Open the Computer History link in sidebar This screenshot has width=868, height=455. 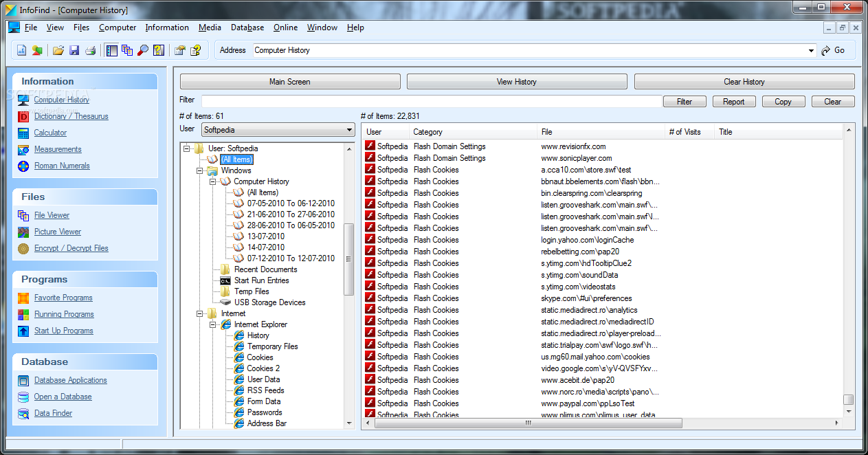(x=62, y=100)
